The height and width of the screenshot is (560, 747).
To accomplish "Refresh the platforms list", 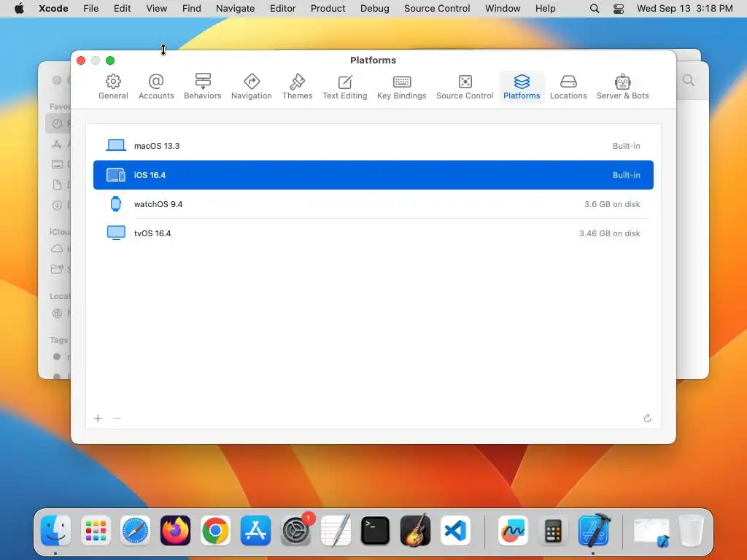I will (x=647, y=418).
